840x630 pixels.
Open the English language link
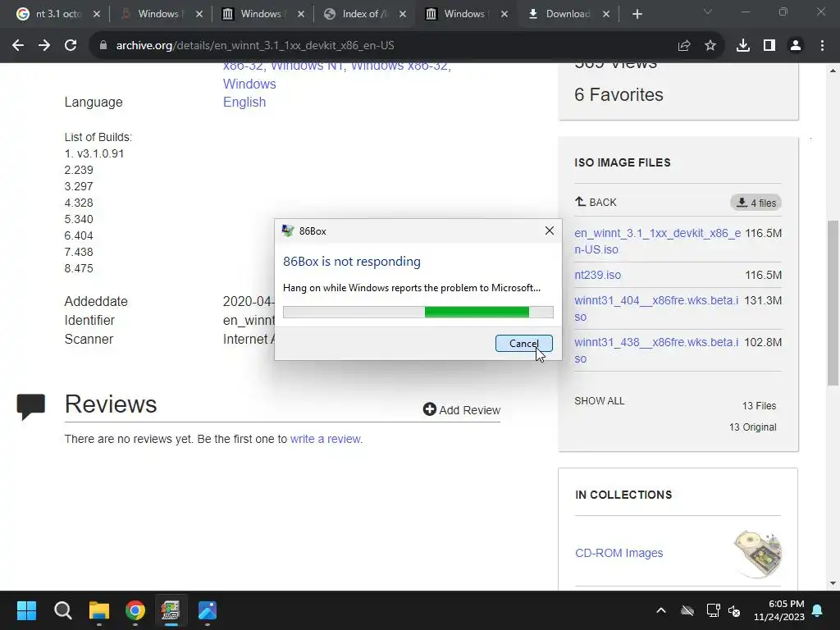[244, 102]
